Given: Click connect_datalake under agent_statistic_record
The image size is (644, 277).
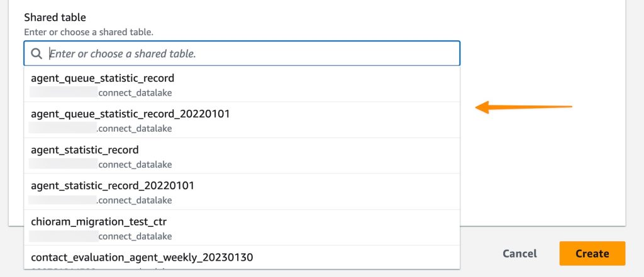Looking at the screenshot, I should (x=135, y=165).
